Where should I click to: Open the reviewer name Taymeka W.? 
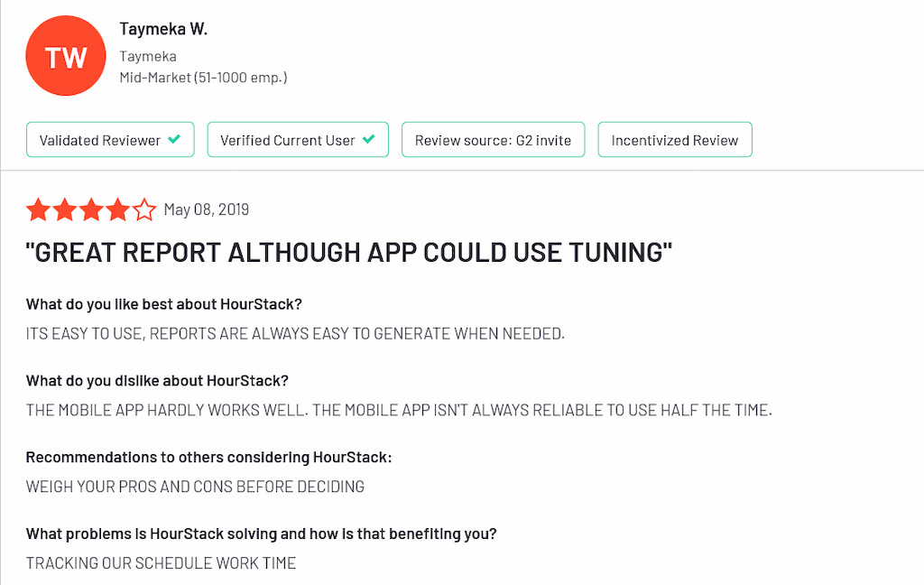point(163,28)
